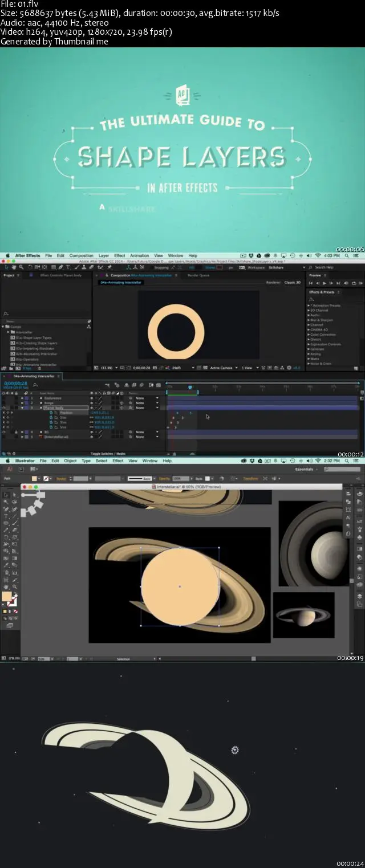365x868 pixels.
Task: Expand the Color Correction effects category
Action: pyautogui.click(x=309, y=335)
